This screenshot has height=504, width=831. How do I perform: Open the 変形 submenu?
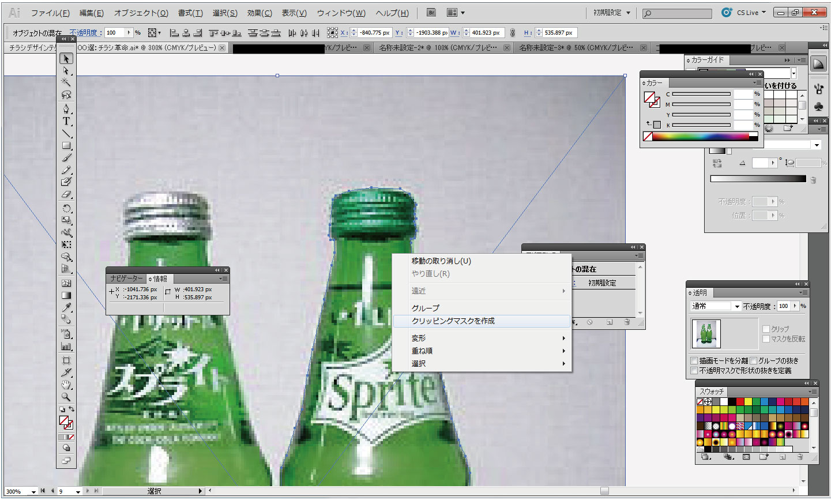[482, 338]
